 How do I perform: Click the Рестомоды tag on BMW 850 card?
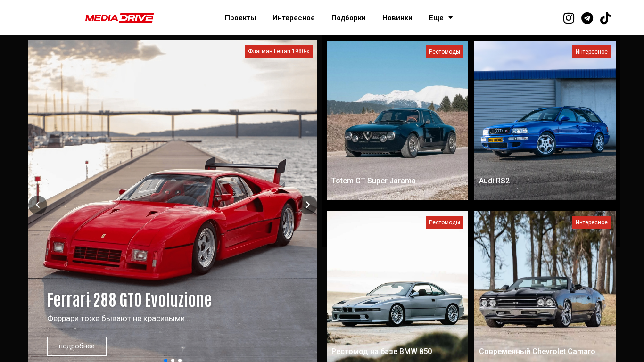445,222
